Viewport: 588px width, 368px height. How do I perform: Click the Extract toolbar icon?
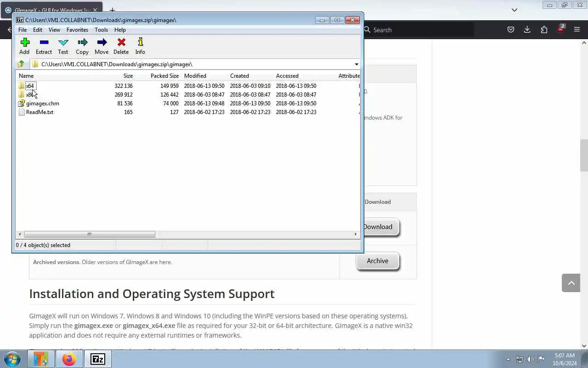[44, 46]
